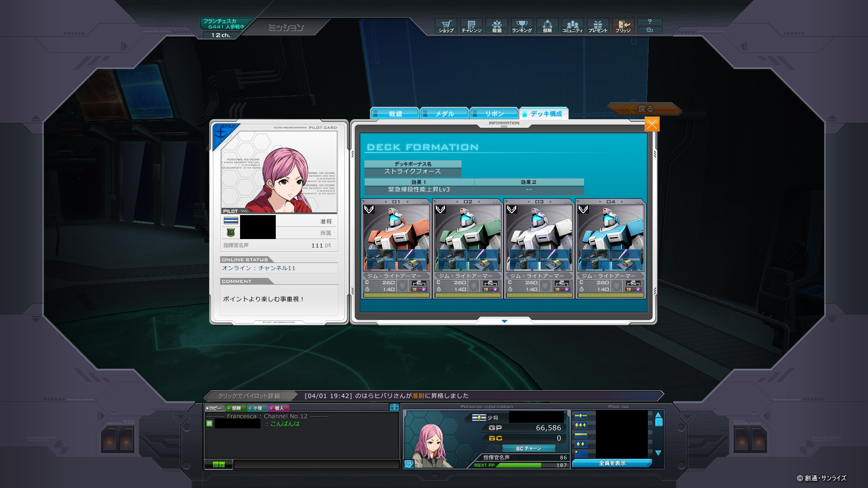This screenshot has height=488, width=868.
Task: Open the チャレンジ challenge icon
Action: 472,26
